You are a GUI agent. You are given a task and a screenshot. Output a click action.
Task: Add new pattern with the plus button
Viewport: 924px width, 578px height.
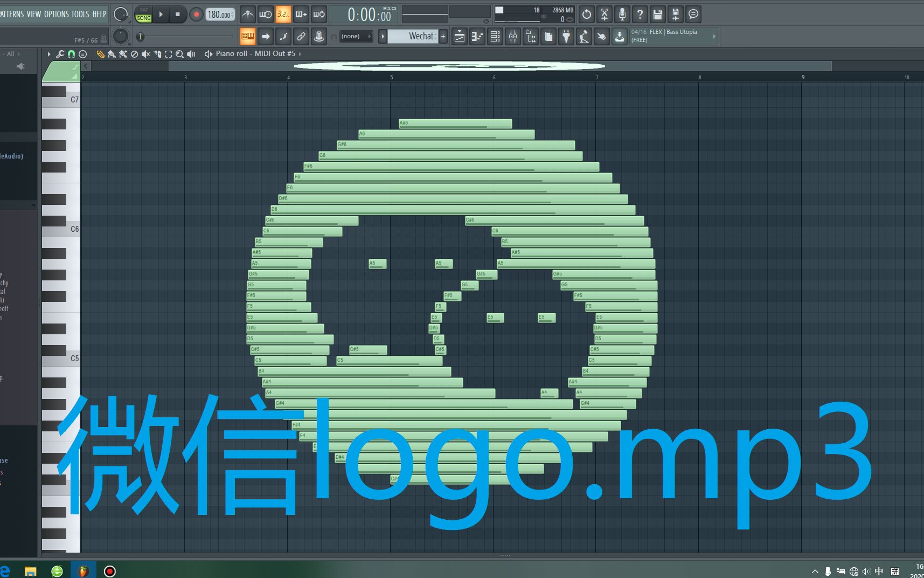pyautogui.click(x=443, y=36)
